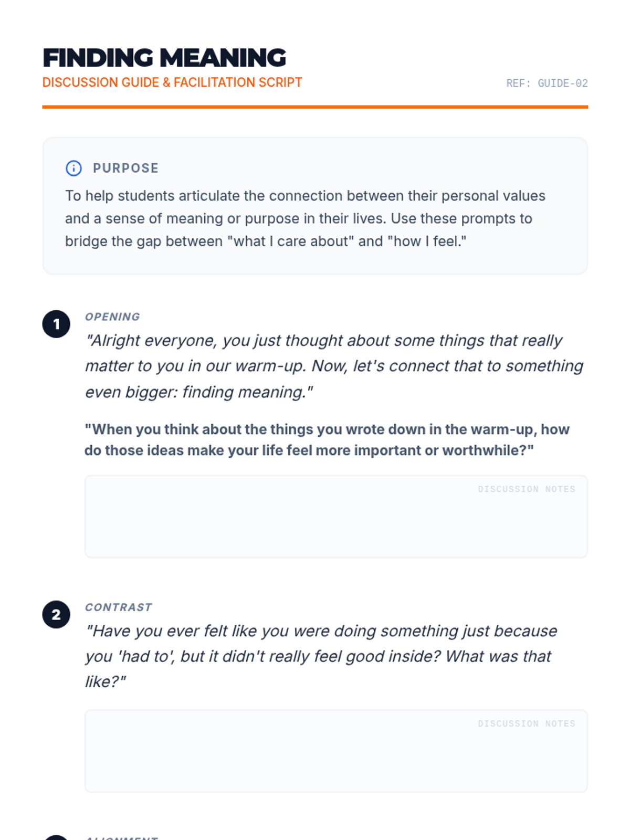
Task: Click the partially visible third step badge
Action: click(56, 837)
